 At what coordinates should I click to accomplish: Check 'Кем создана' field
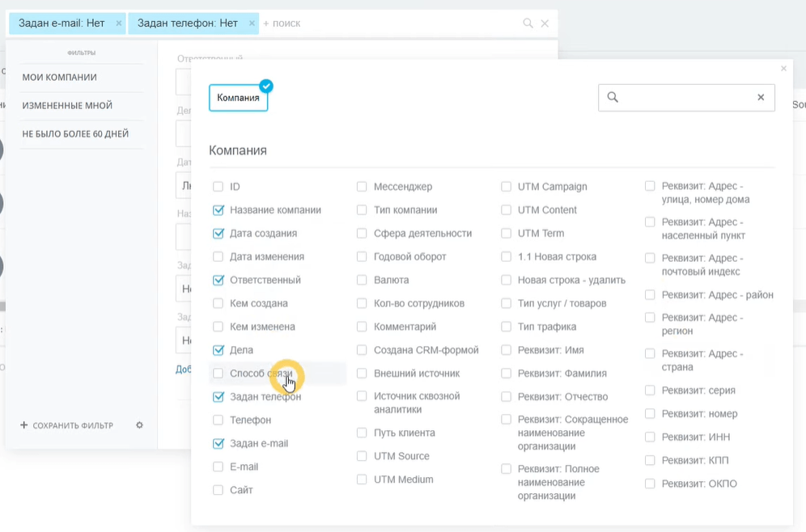coord(218,303)
